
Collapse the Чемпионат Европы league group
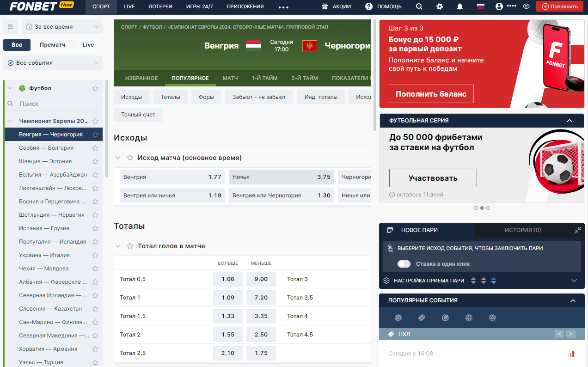(10, 121)
